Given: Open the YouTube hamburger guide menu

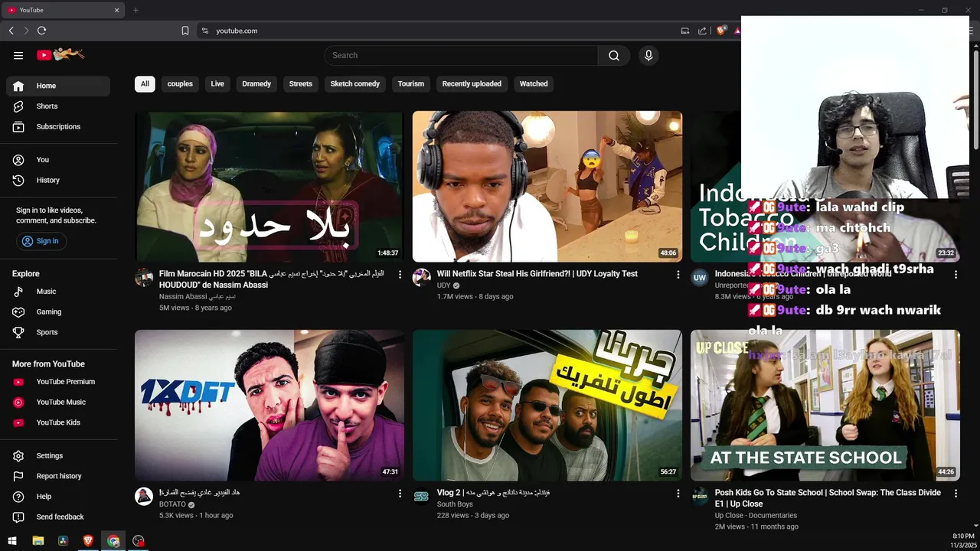Looking at the screenshot, I should 18,55.
